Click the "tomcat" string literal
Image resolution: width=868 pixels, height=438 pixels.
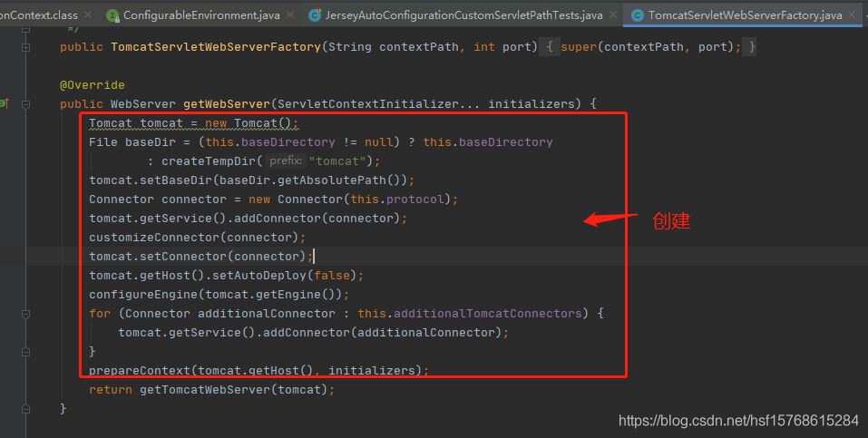(x=337, y=161)
